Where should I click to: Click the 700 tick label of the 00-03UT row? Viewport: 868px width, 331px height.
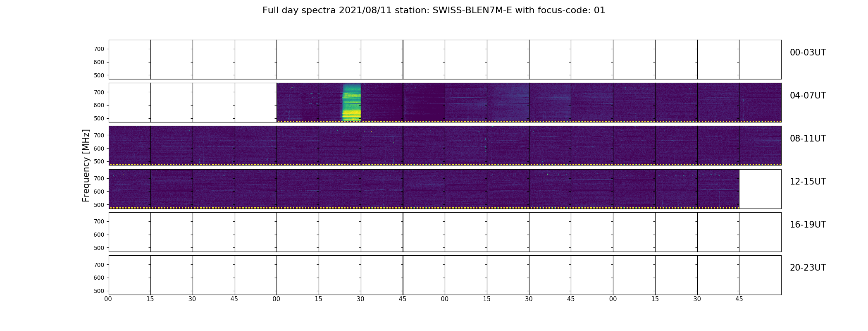pos(99,49)
